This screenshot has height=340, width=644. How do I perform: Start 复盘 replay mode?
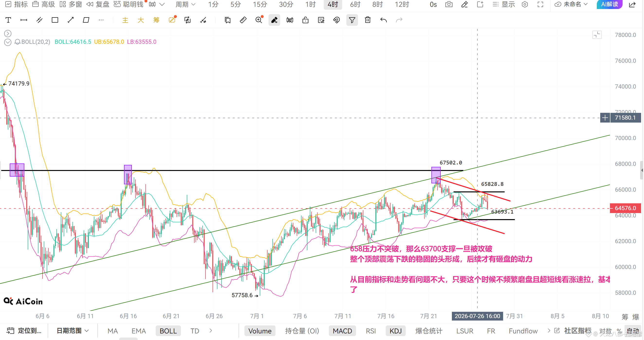pos(98,5)
